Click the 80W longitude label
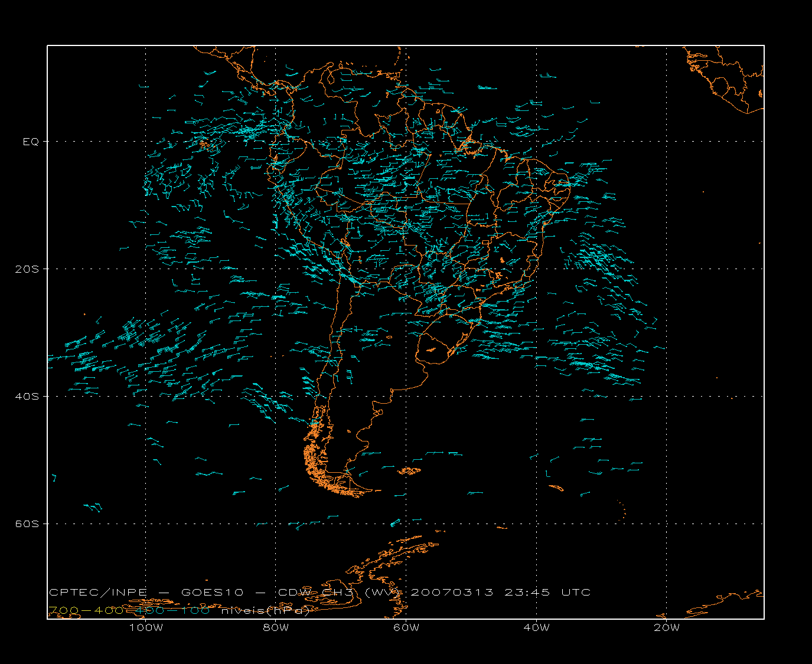 click(x=276, y=627)
